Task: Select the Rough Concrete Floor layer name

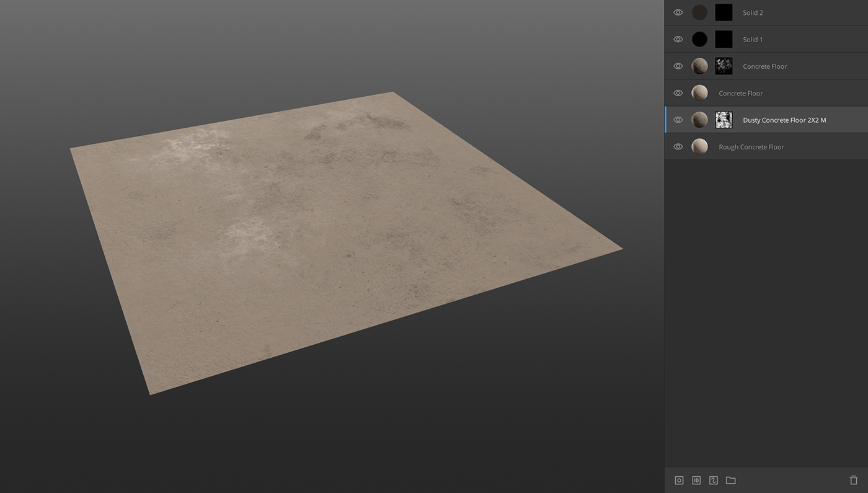Action: point(751,147)
